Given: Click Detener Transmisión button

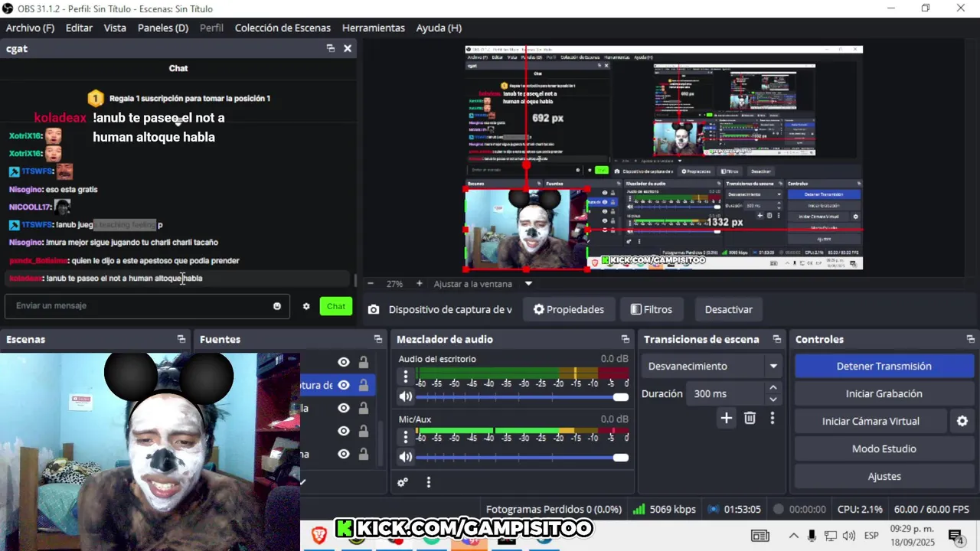Looking at the screenshot, I should (x=884, y=366).
